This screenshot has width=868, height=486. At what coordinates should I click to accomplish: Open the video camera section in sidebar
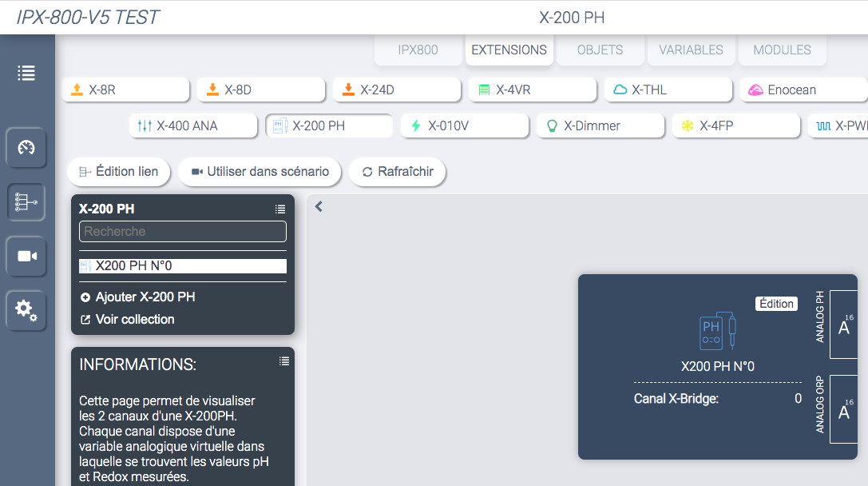[x=26, y=256]
